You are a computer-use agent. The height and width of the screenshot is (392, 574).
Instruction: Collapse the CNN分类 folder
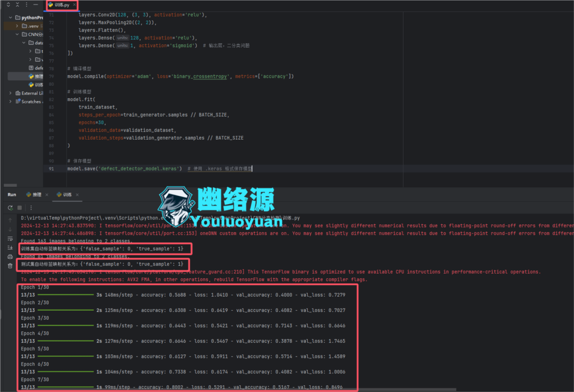(x=17, y=34)
